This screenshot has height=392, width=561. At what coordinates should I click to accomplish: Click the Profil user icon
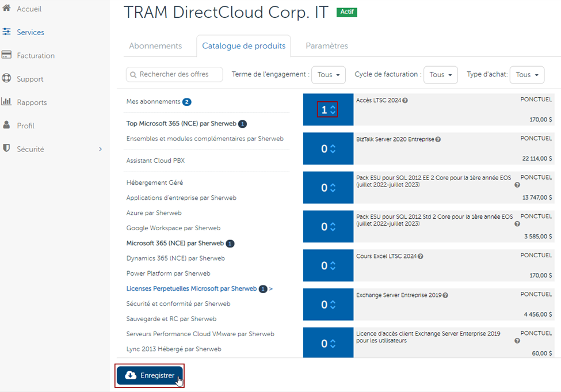click(x=6, y=124)
